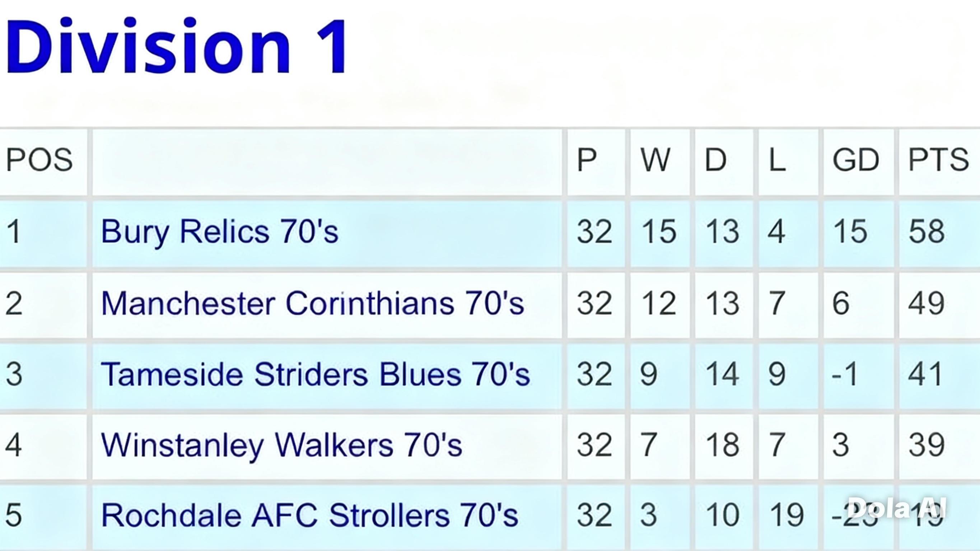Click the L (losses) column header
The image size is (980, 551).
tap(777, 160)
